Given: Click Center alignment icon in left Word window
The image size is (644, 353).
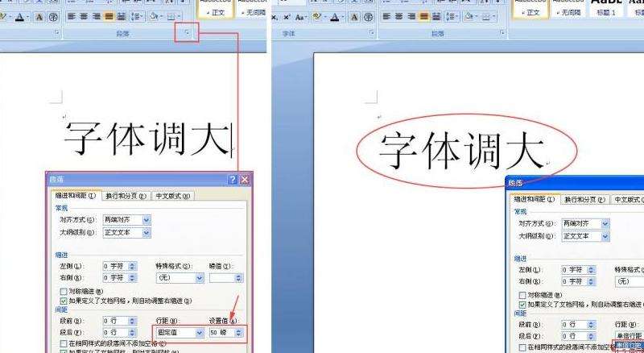Looking at the screenshot, I should click(x=84, y=16).
